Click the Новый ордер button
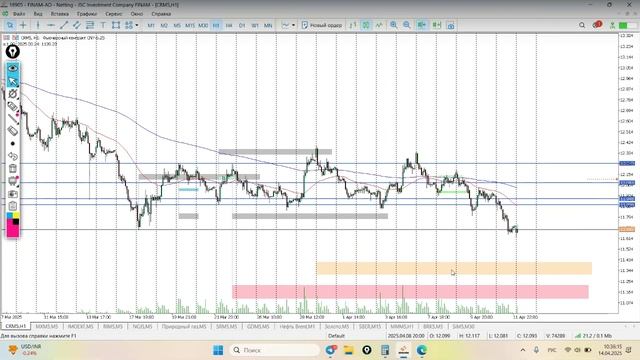The width and height of the screenshot is (640, 360). click(322, 25)
